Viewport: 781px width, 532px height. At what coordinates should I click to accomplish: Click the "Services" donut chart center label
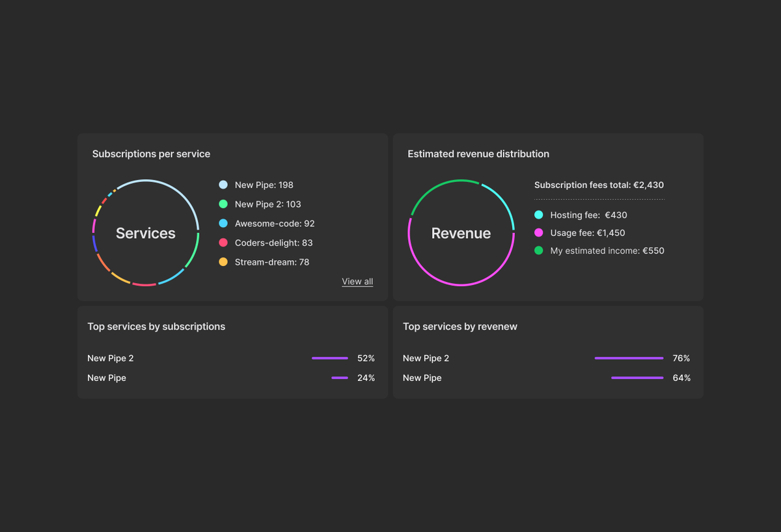click(146, 233)
